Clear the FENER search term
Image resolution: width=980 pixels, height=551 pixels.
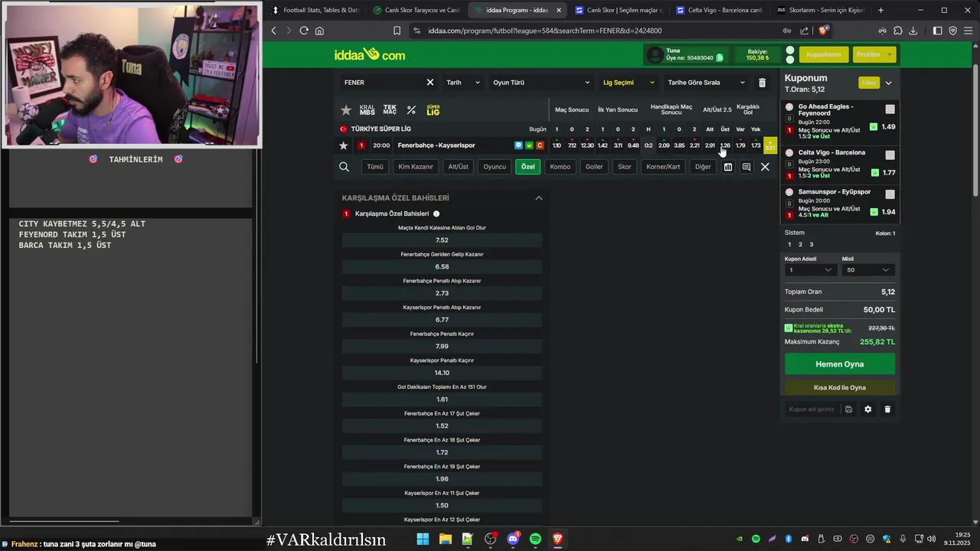coord(430,83)
